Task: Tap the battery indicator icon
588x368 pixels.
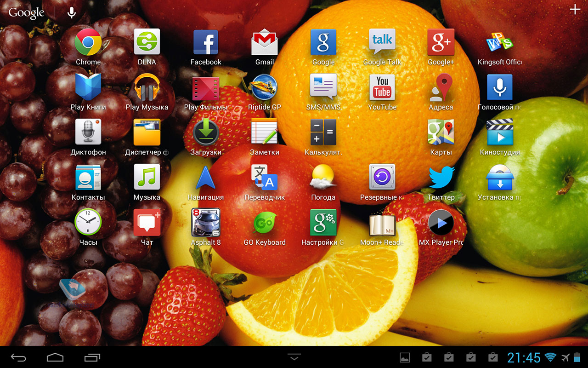Action: pyautogui.click(x=577, y=357)
